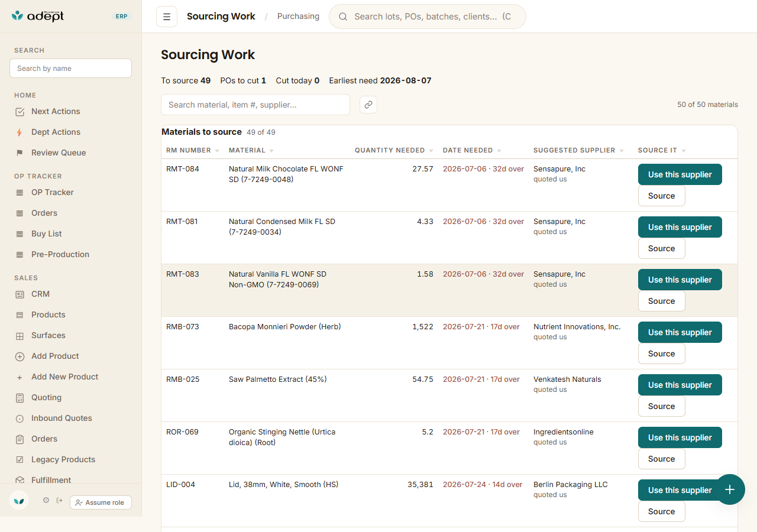Image resolution: width=757 pixels, height=532 pixels.
Task: Click the clipboard icon beside sales Orders
Action: 20,439
